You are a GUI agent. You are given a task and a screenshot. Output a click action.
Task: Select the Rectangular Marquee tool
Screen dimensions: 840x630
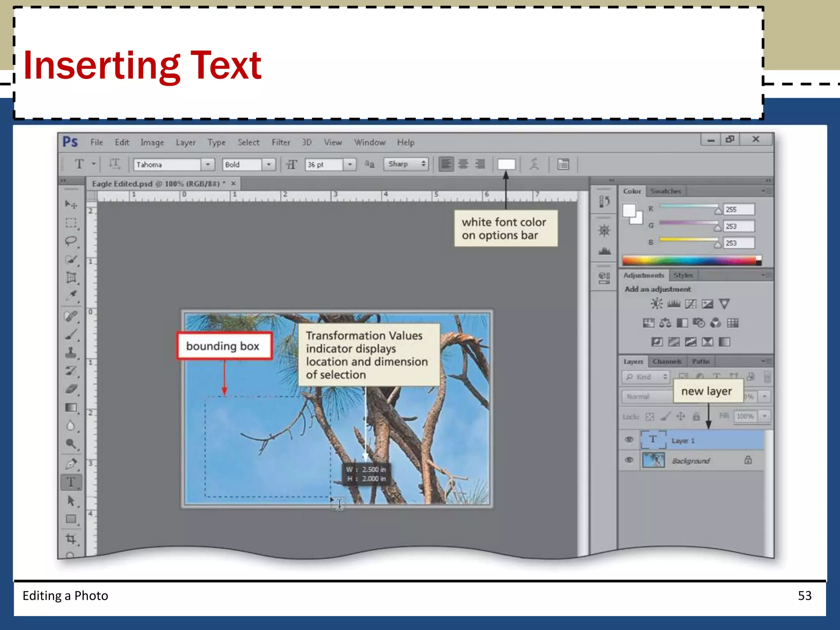point(71,223)
